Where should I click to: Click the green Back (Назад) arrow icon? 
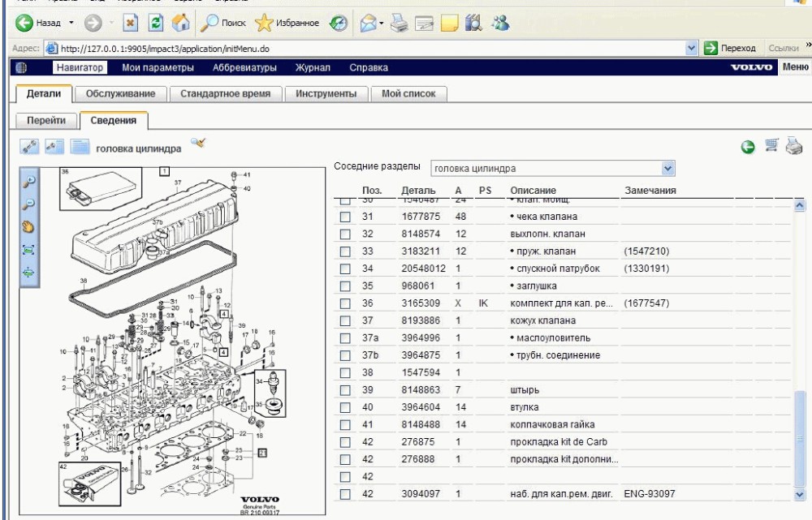point(24,23)
